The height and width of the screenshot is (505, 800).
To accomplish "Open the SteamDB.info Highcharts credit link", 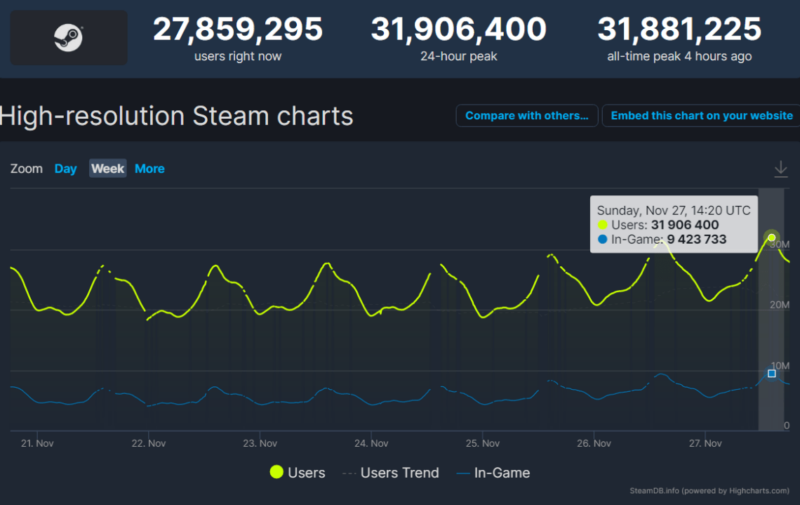I will point(709,491).
